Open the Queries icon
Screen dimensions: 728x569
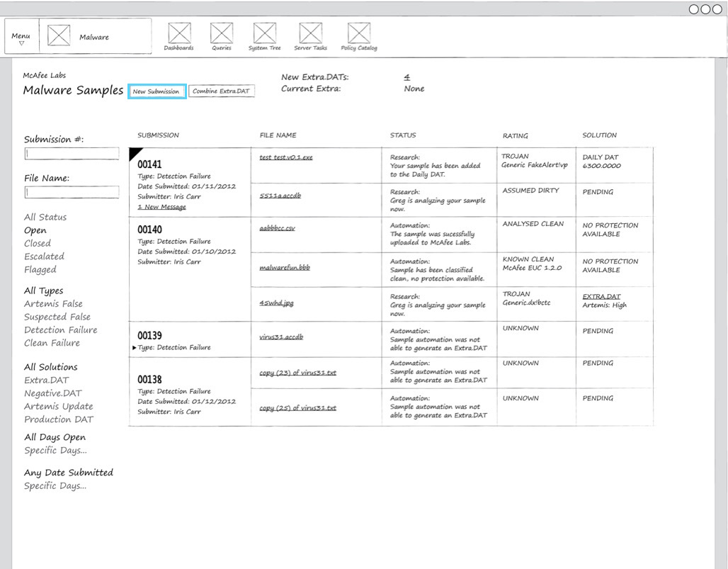pos(222,33)
